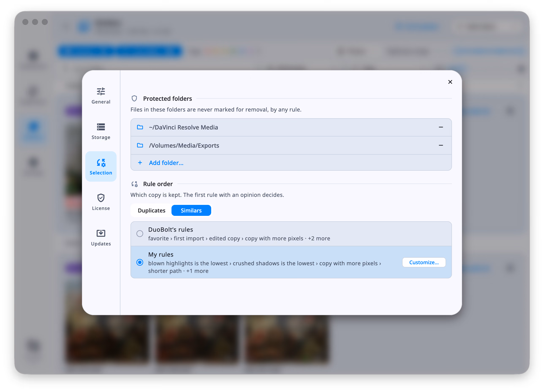Open the General settings pane

tap(101, 95)
